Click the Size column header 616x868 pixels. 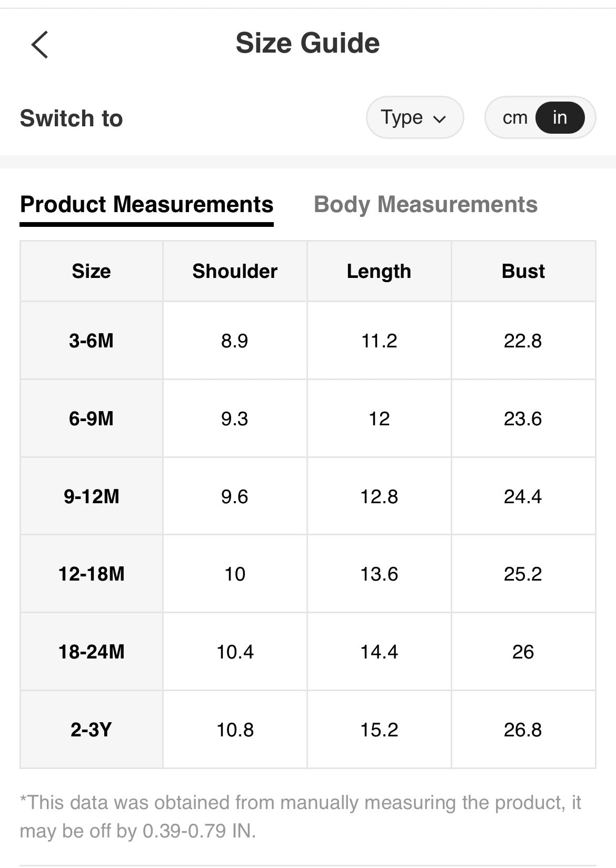pos(91,271)
